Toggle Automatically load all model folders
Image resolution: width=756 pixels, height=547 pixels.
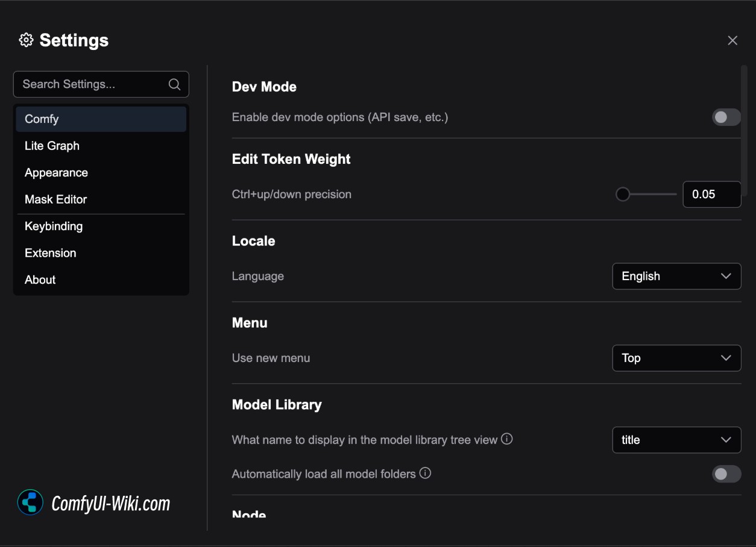click(726, 474)
